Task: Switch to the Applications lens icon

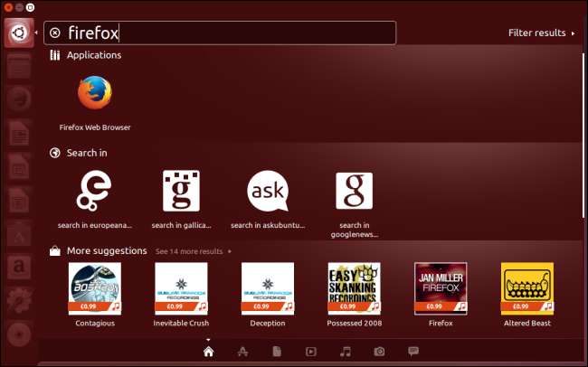Action: [242, 352]
